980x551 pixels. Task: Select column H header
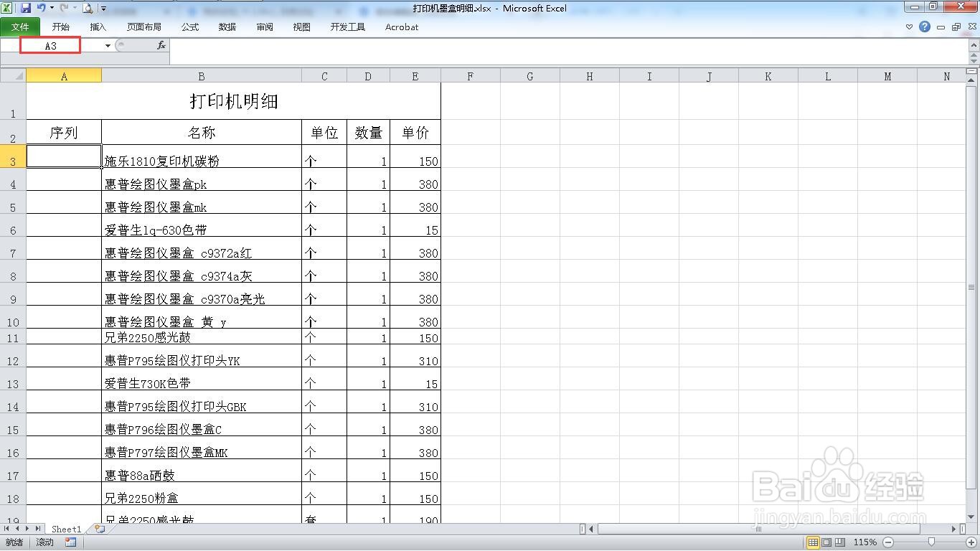tap(590, 76)
